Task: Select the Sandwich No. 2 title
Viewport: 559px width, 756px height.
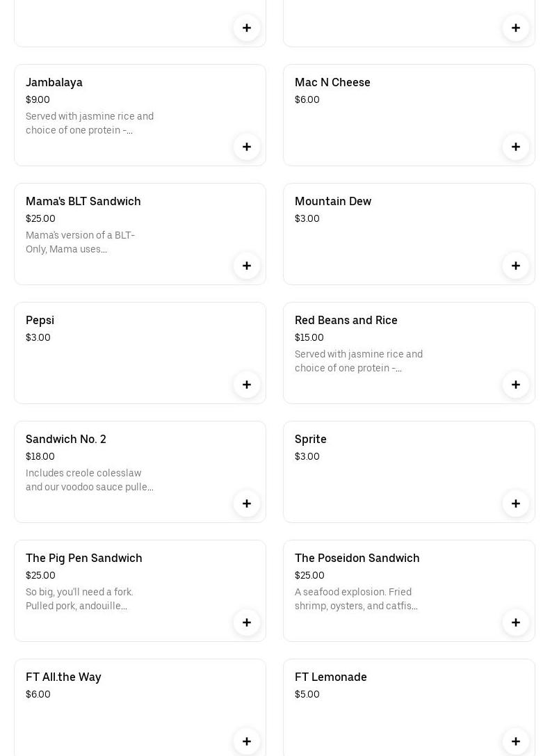Action: (x=66, y=439)
